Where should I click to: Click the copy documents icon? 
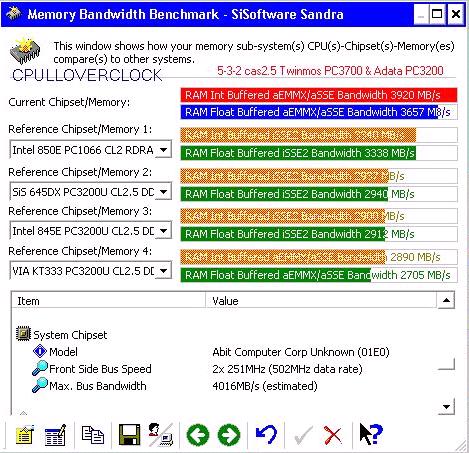point(93,435)
